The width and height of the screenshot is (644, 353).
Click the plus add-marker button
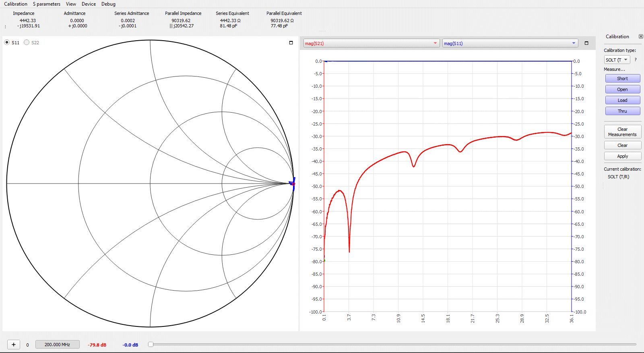point(14,345)
